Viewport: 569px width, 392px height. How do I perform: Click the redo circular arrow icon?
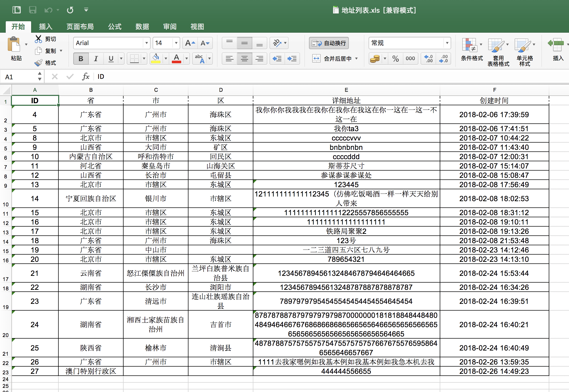[70, 10]
